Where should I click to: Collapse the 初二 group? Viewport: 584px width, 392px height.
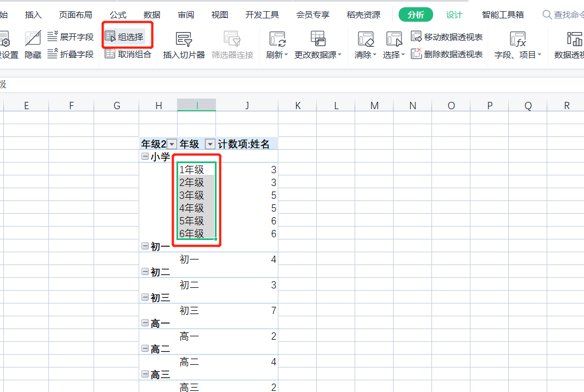point(145,272)
